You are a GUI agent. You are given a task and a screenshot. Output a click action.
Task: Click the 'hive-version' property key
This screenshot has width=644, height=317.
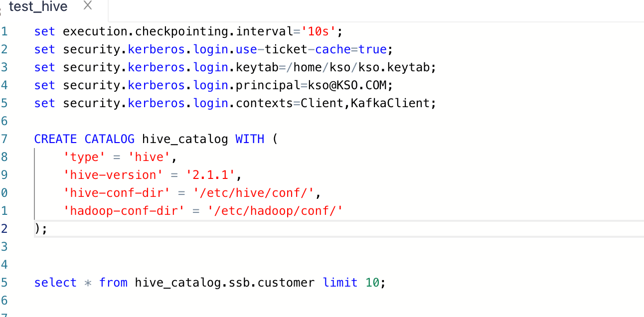click(x=113, y=175)
